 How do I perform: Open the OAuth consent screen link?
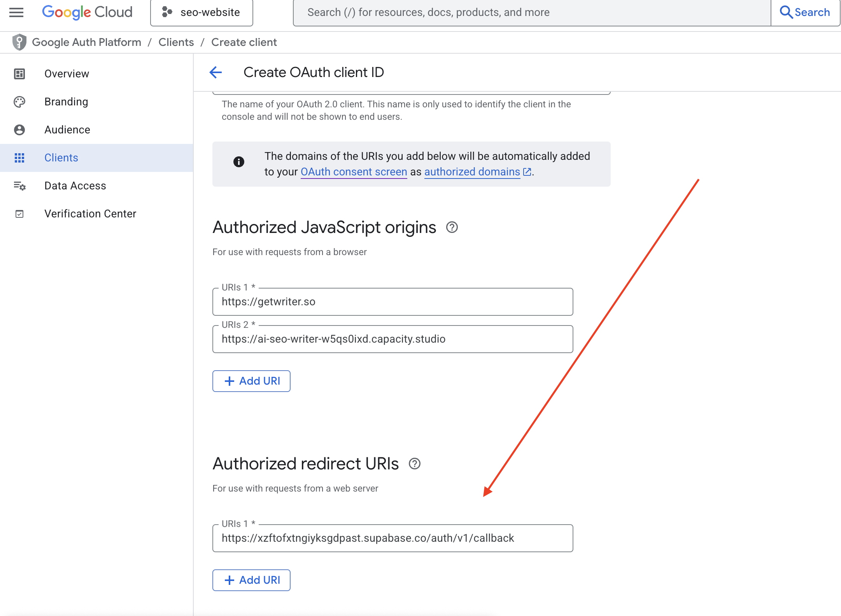click(x=354, y=172)
